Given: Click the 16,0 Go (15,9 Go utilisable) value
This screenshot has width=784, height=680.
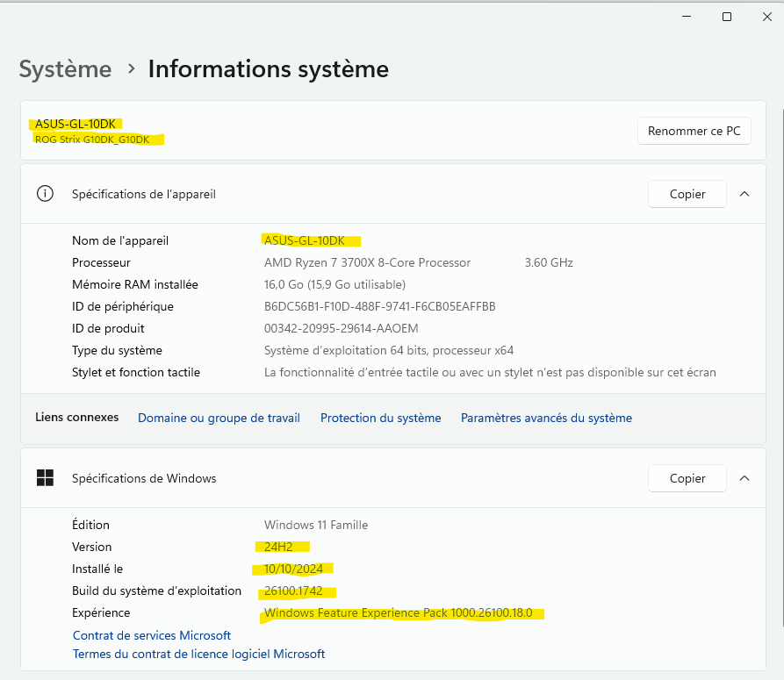Looking at the screenshot, I should click(334, 284).
